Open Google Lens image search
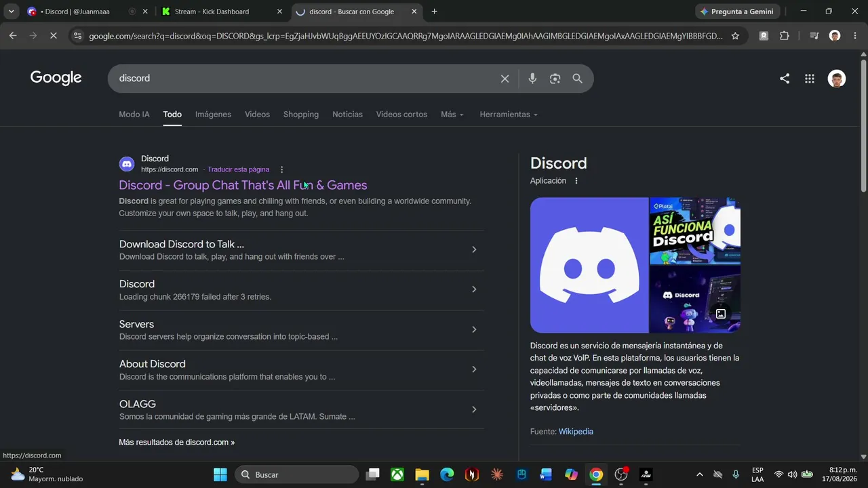This screenshot has height=488, width=868. (x=555, y=79)
